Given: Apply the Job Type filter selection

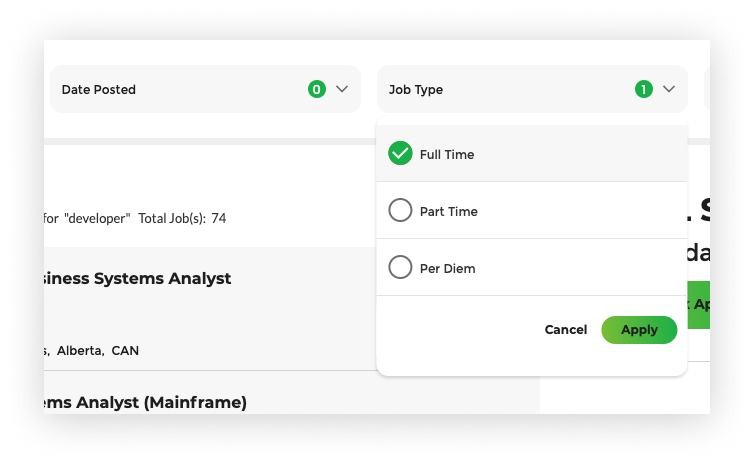Looking at the screenshot, I should [x=639, y=330].
